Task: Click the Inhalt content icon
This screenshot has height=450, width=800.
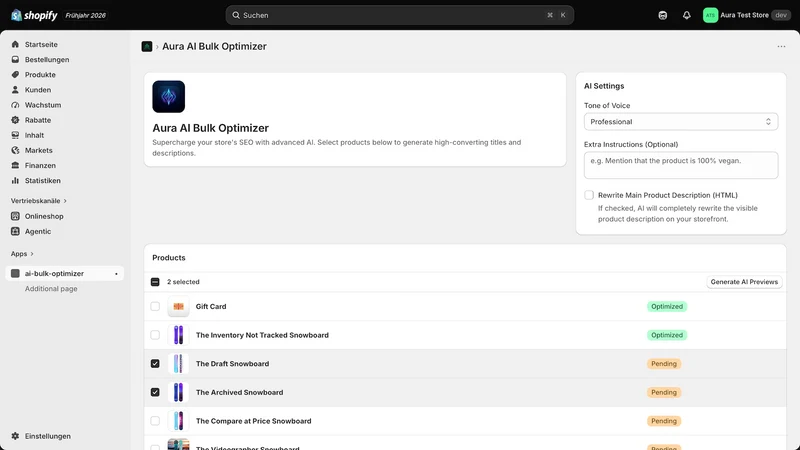Action: (15, 135)
